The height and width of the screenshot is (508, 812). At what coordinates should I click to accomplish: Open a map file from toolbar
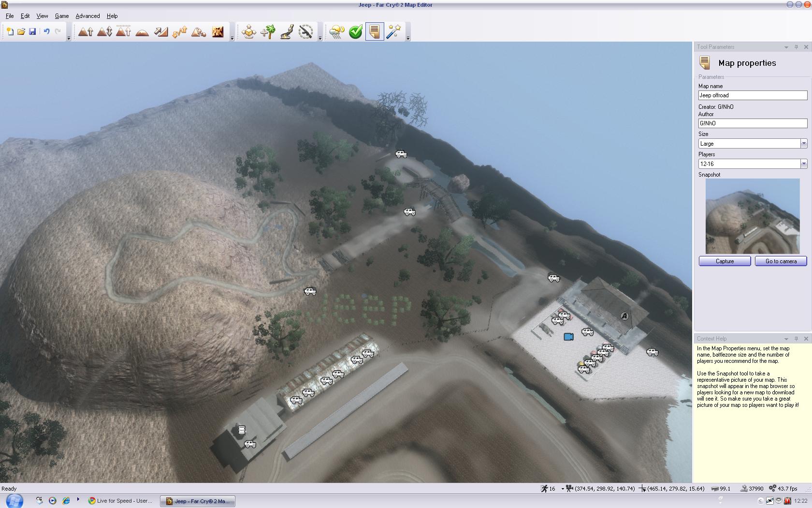coord(21,32)
